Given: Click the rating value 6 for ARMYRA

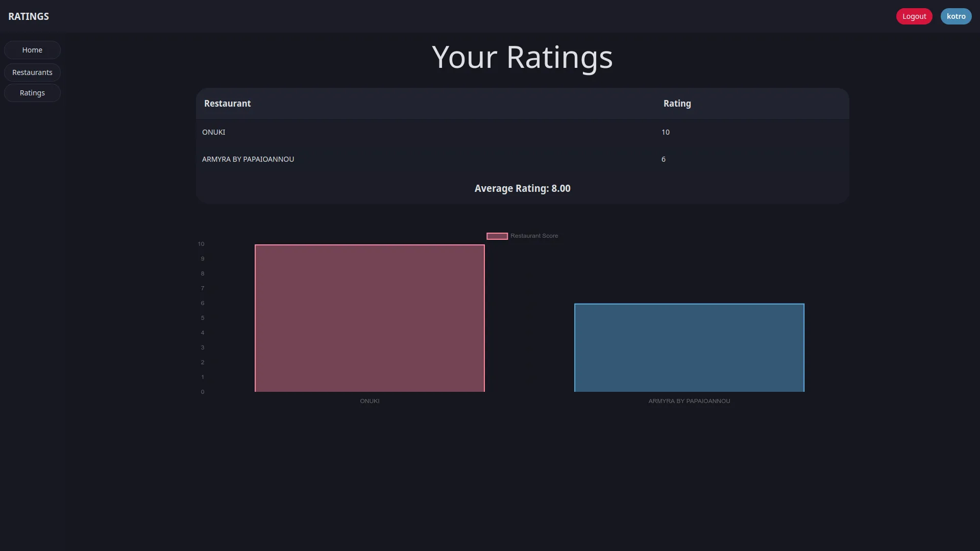Looking at the screenshot, I should coord(663,159).
